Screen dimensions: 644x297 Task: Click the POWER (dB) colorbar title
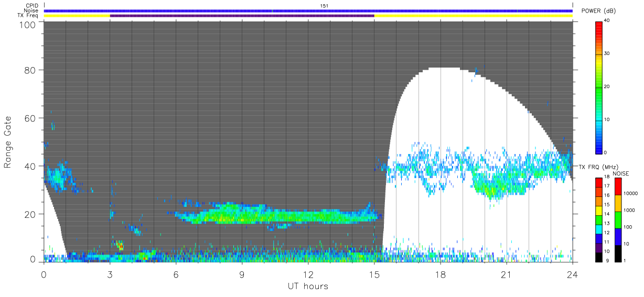click(x=599, y=11)
